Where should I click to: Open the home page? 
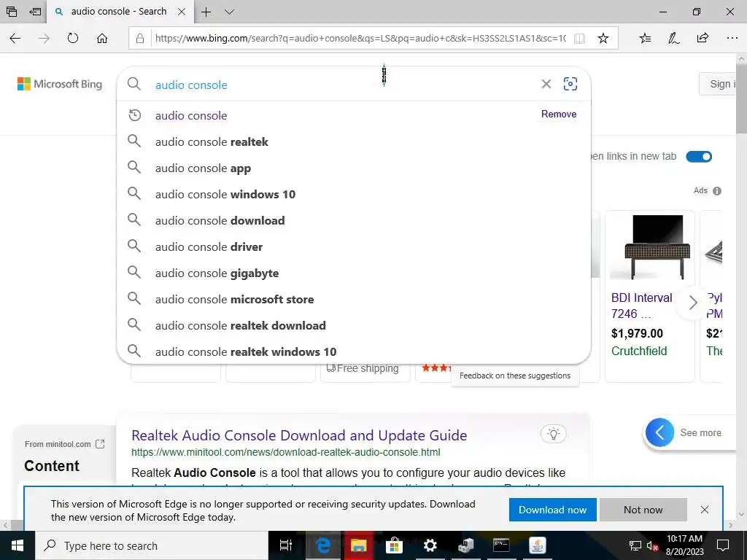[x=102, y=38]
